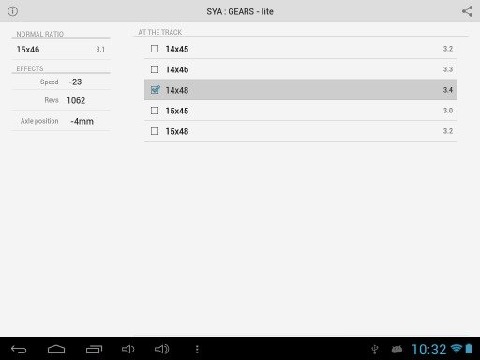Viewport: 480px width, 360px height.
Task: Check the 14x45 gear ratio box
Action: point(154,49)
